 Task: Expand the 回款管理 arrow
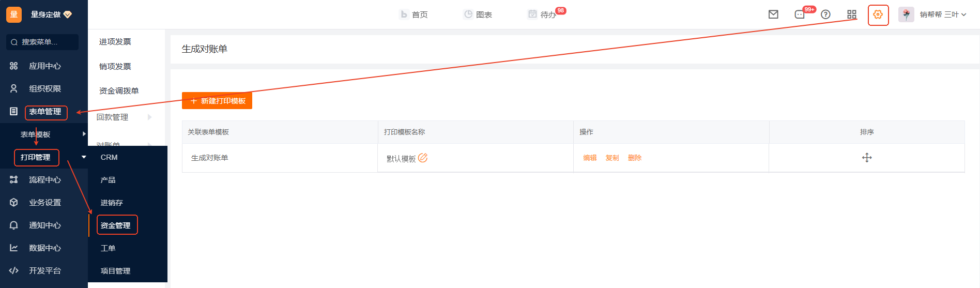point(149,117)
